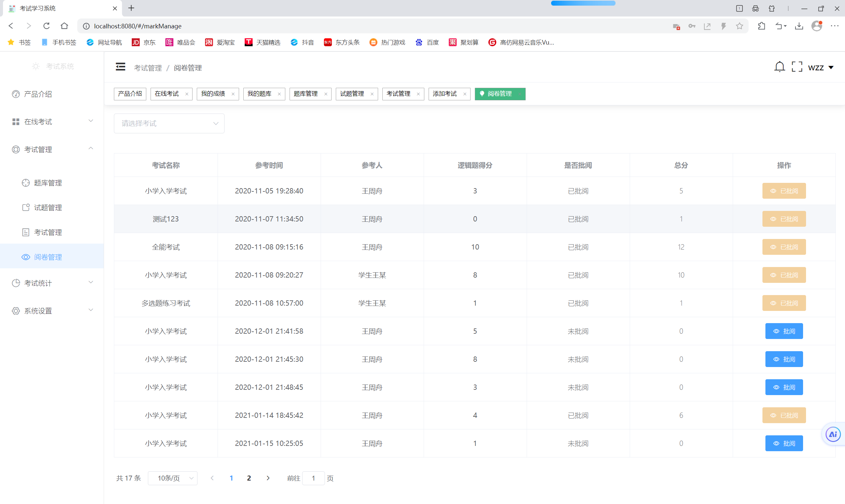Toggle fullscreen mode icon
The height and width of the screenshot is (504, 845).
796,67
